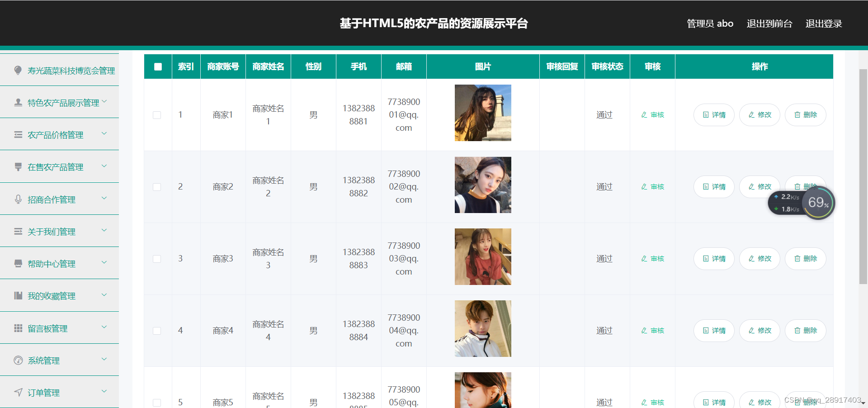The height and width of the screenshot is (408, 868).
Task: Expand the 留言板管理 chevron
Action: tap(104, 327)
